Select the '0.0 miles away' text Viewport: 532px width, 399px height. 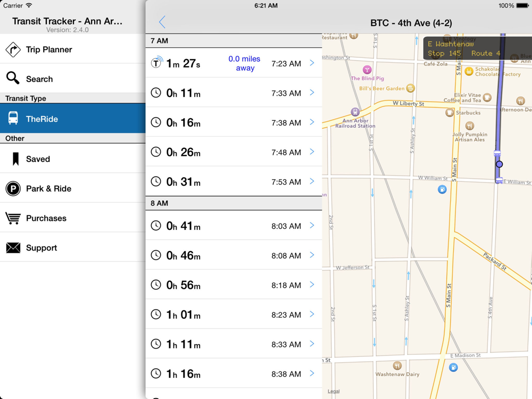[x=244, y=63]
